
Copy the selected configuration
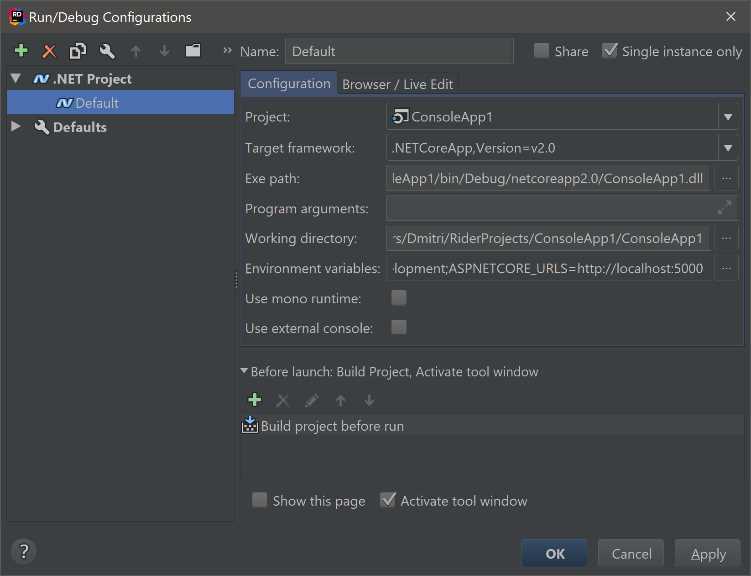(78, 51)
